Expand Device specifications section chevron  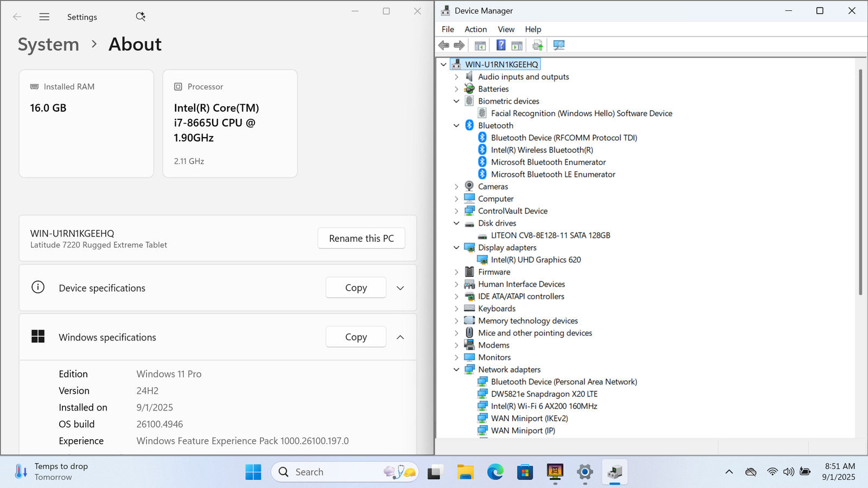[x=400, y=288]
